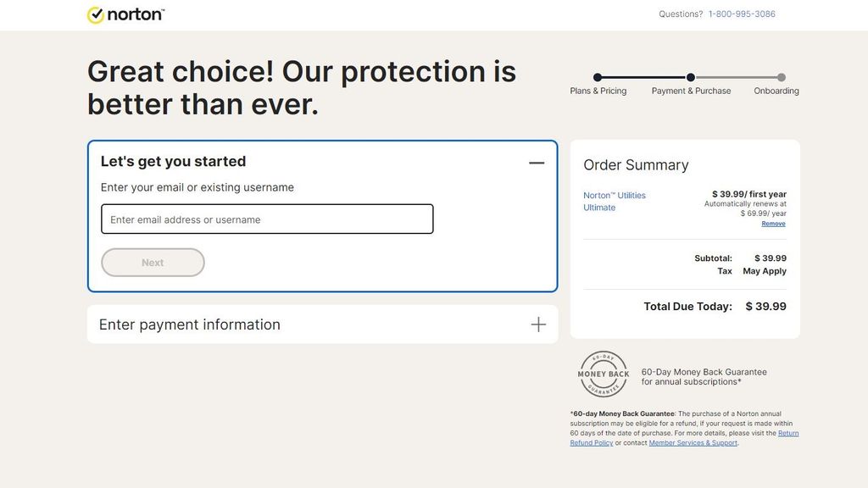Click the 60-Day Money Back Guarantee seal
The height and width of the screenshot is (488, 868).
click(x=604, y=374)
